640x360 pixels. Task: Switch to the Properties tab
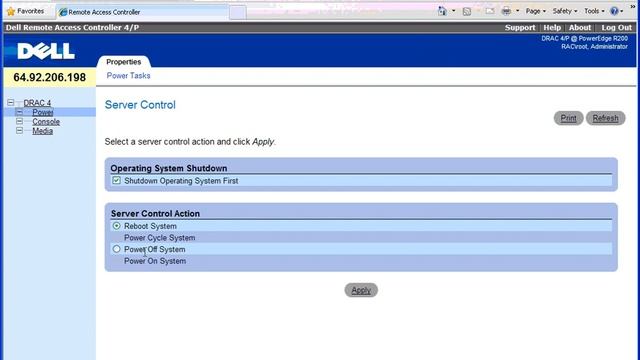pos(124,62)
